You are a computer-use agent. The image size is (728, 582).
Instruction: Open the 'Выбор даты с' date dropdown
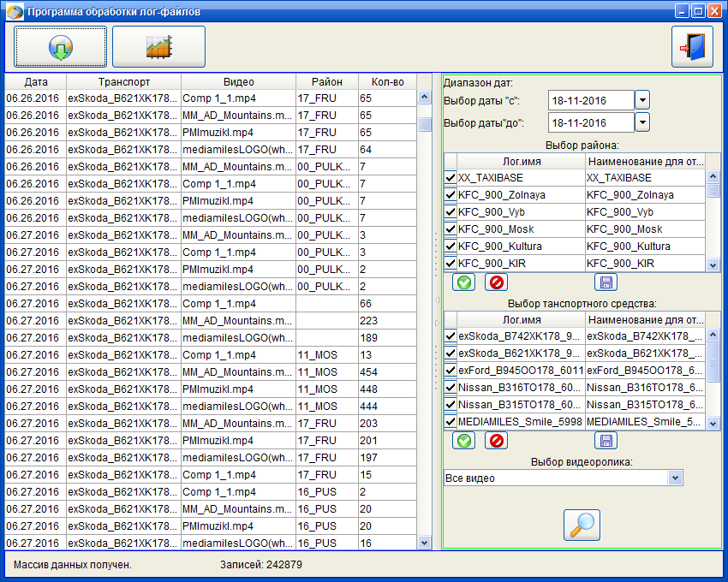[642, 100]
